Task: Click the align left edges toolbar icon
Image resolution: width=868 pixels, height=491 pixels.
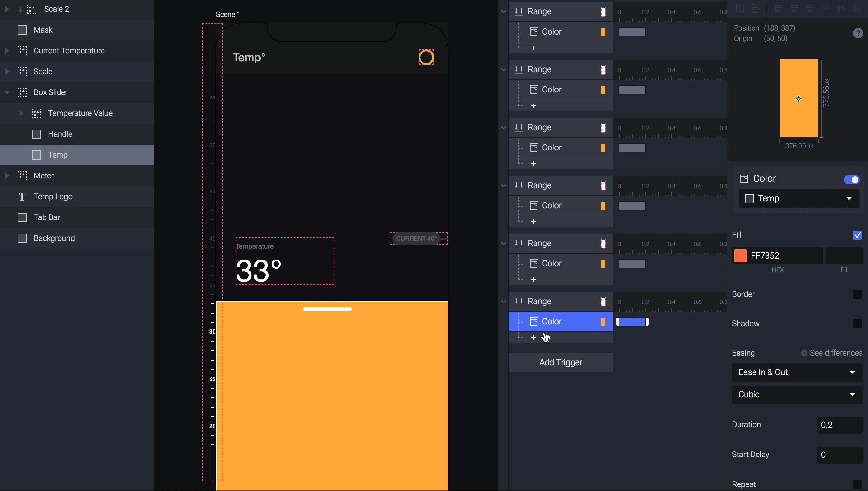Action: (778, 8)
